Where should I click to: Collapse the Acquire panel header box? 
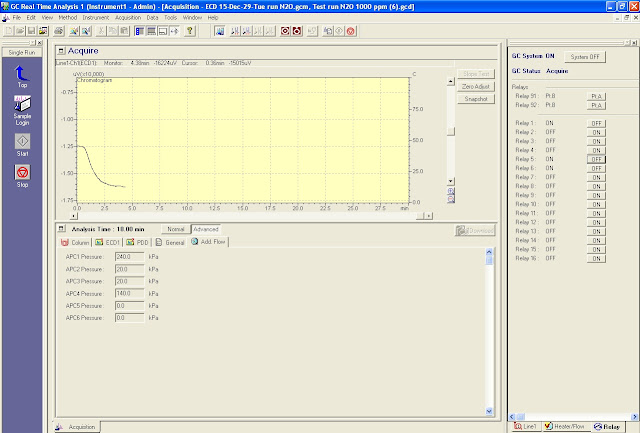coord(61,51)
